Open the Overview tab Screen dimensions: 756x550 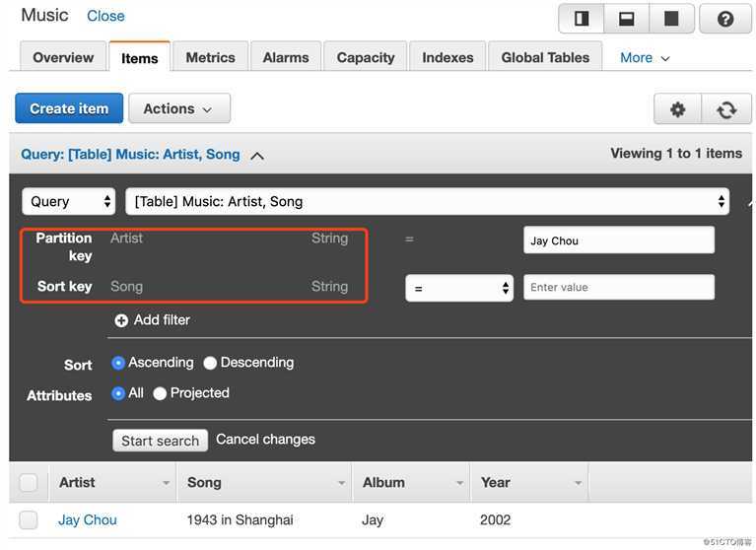pyautogui.click(x=63, y=57)
